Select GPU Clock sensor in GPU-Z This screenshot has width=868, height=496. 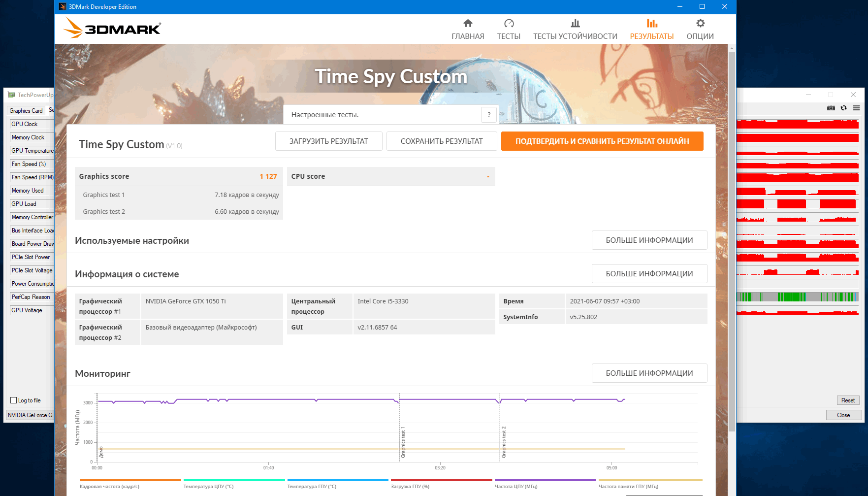(32, 124)
